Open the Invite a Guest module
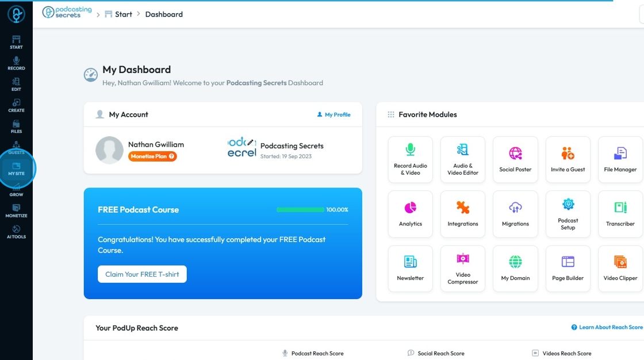Image resolution: width=644 pixels, height=360 pixels. coord(568,159)
